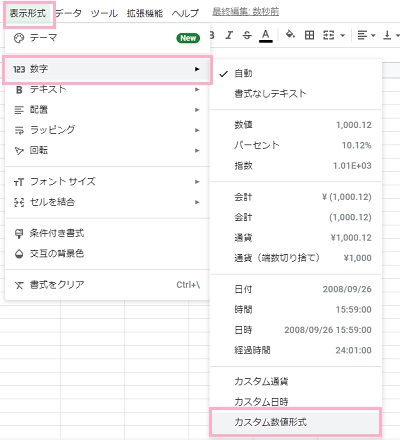
Task: Open the ラッピング submenu
Action: coord(107,130)
